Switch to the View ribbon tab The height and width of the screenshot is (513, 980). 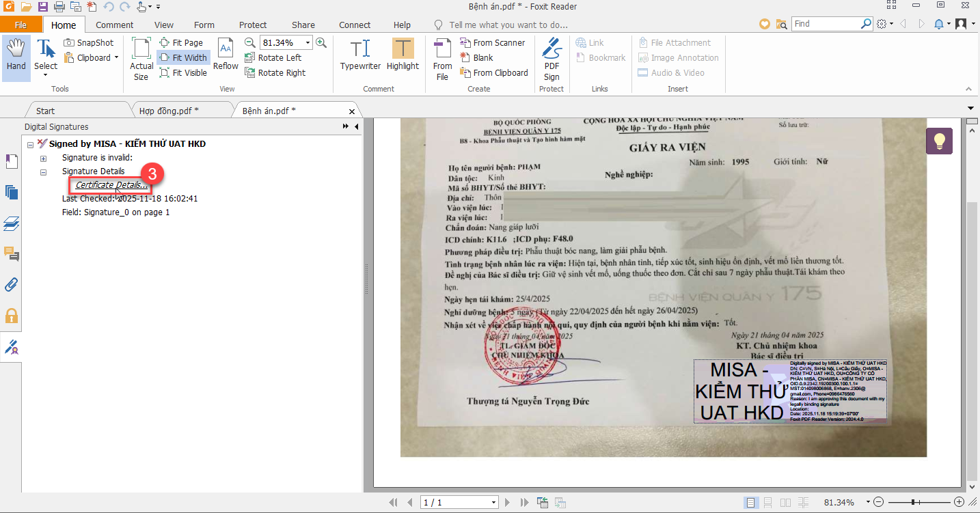pos(164,25)
